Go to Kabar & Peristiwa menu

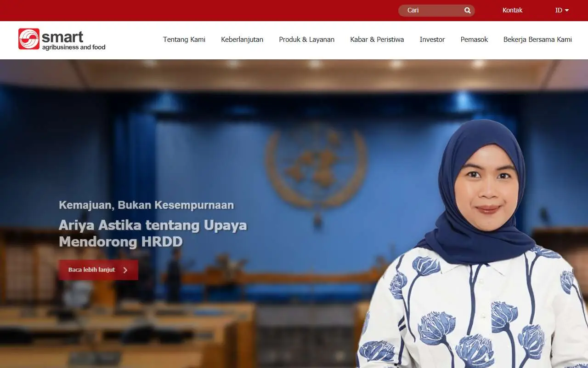[377, 40]
